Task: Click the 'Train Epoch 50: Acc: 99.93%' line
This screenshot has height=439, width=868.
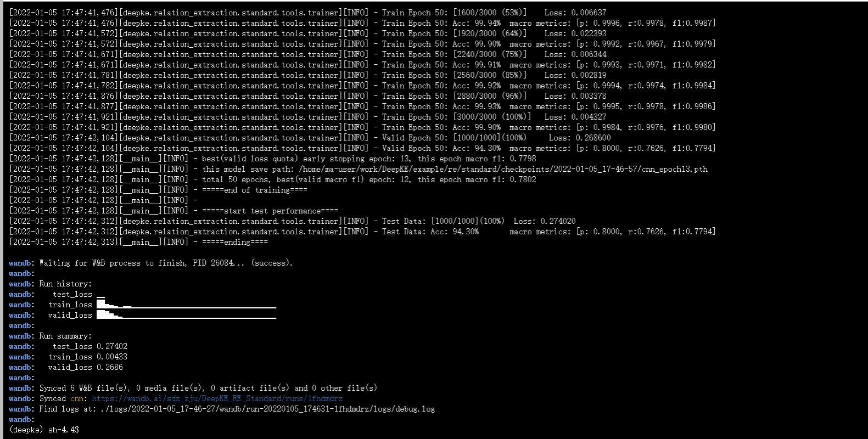Action: click(362, 106)
